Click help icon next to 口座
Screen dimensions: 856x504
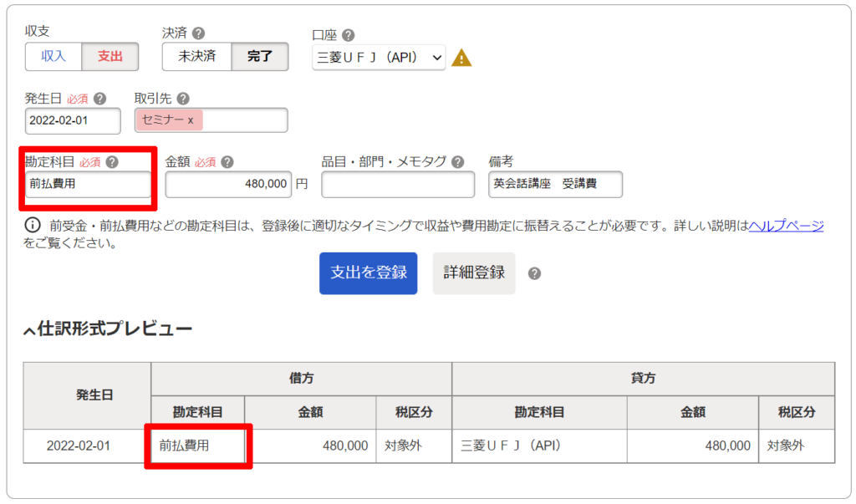click(349, 35)
